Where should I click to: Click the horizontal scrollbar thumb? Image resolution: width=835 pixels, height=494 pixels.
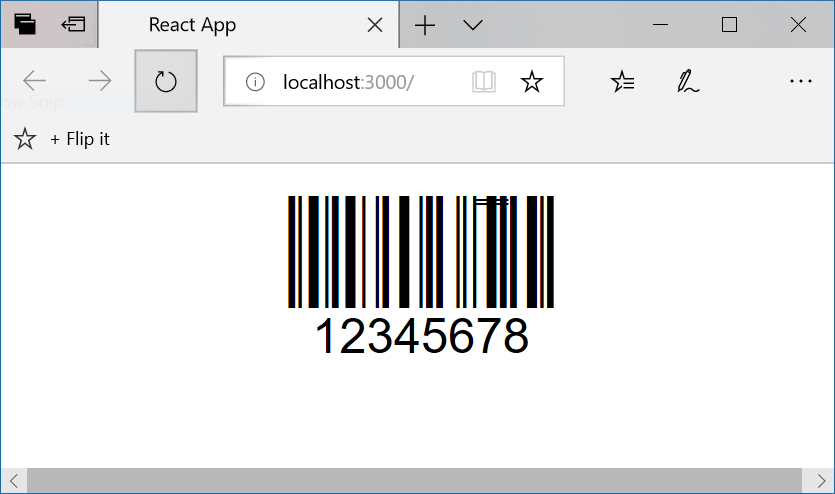(414, 481)
